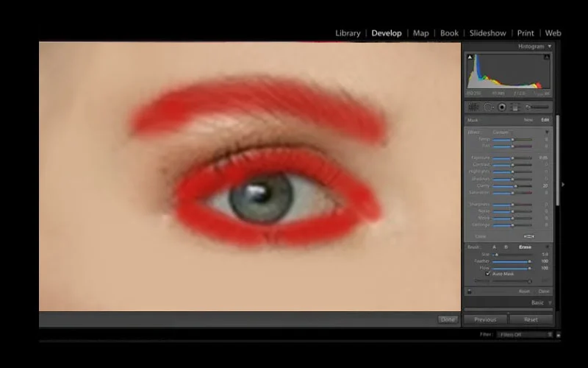Screen dimensions: 588x368
Task: Click the brush Density slider
Action: coord(512,281)
